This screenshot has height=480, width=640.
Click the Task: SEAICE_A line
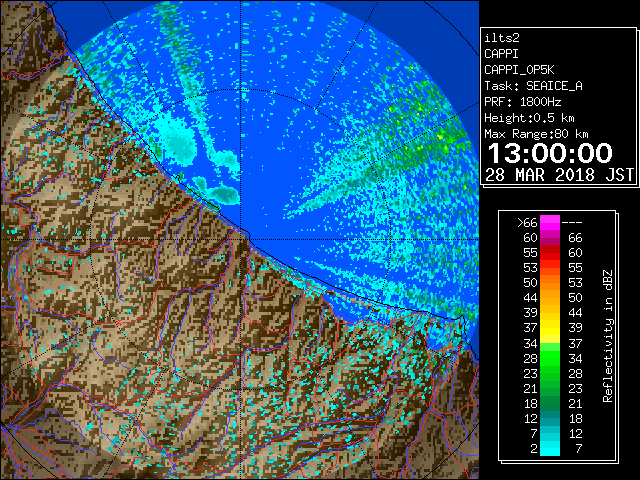tap(533, 86)
